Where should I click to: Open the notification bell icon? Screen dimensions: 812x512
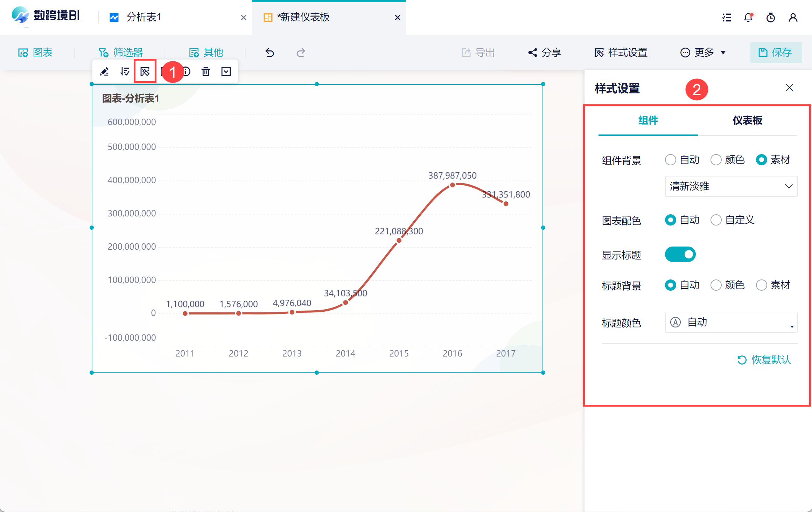pyautogui.click(x=748, y=18)
